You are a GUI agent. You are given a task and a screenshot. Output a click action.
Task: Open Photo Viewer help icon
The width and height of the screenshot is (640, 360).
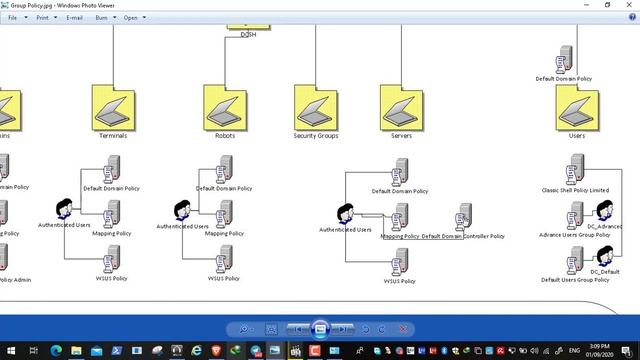pos(632,17)
